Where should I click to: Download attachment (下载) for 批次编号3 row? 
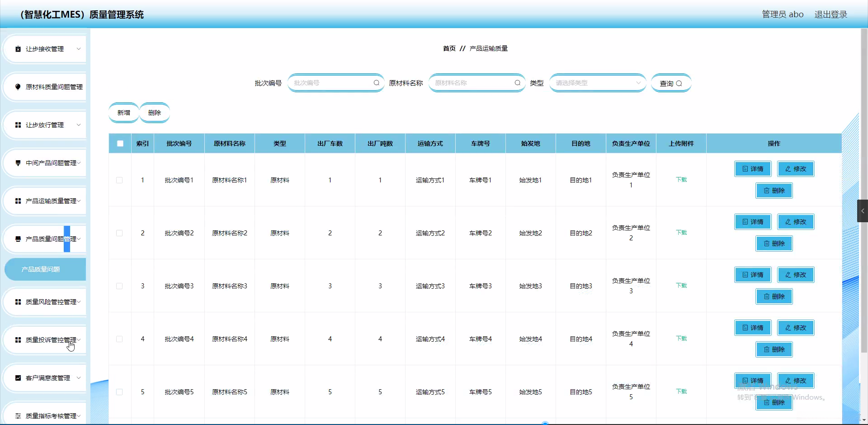coord(681,286)
